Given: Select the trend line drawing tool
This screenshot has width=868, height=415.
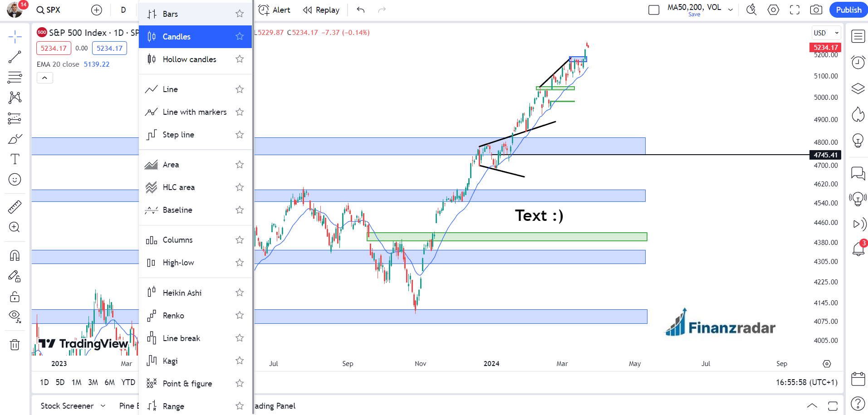Looking at the screenshot, I should (15, 57).
